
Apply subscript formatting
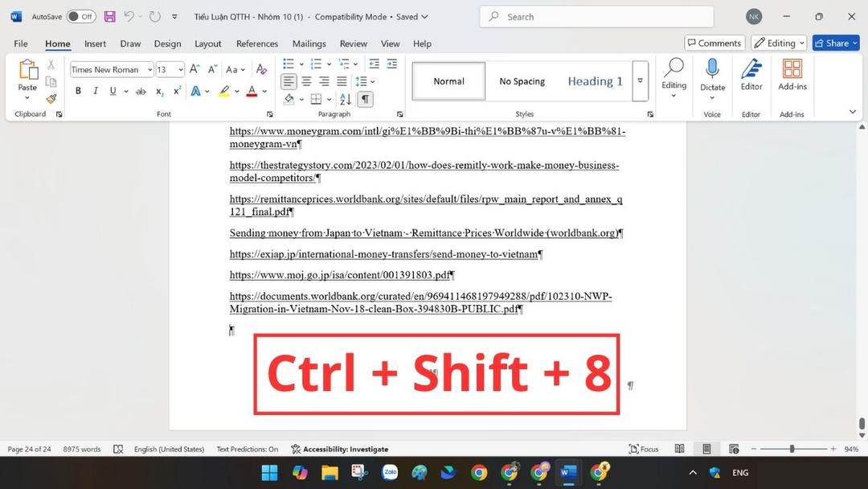[x=158, y=91]
